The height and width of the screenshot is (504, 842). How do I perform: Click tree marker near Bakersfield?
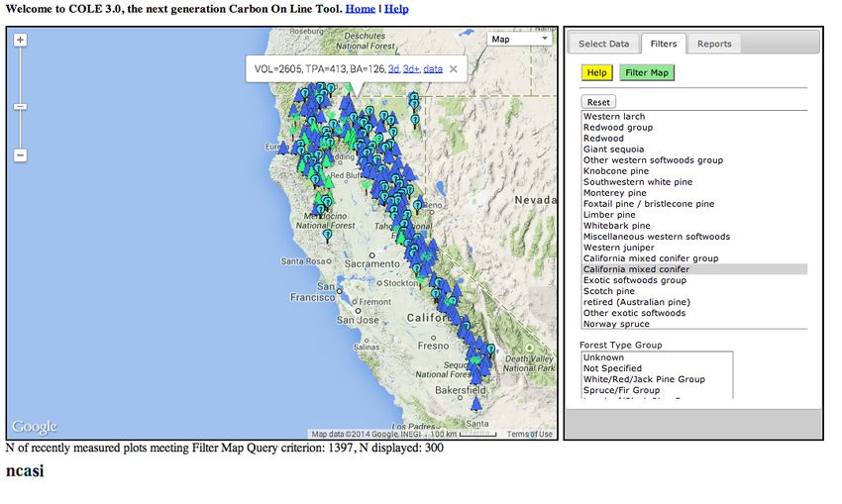pyautogui.click(x=476, y=404)
